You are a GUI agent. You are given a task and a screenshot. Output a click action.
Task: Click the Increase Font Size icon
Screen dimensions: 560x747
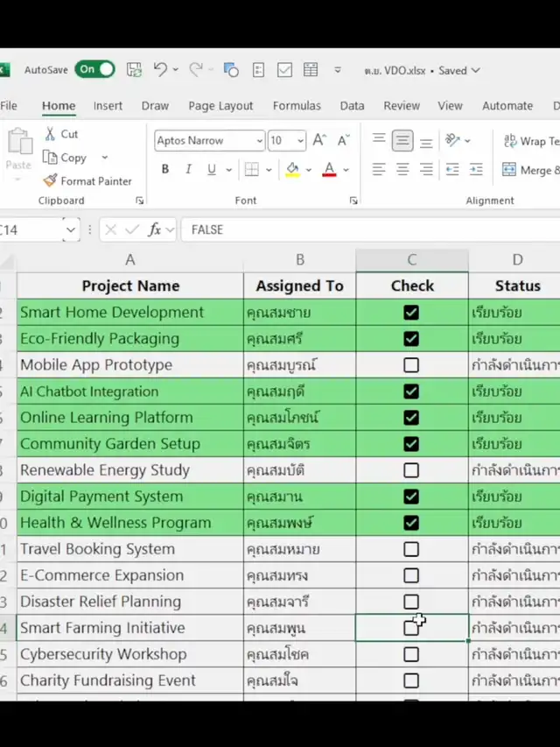[x=319, y=140]
